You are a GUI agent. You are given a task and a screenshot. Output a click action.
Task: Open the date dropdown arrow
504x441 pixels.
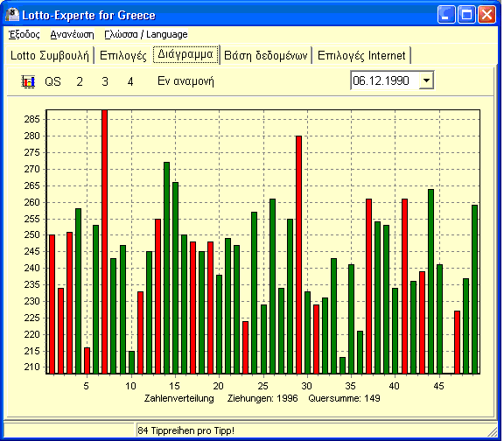coord(426,80)
